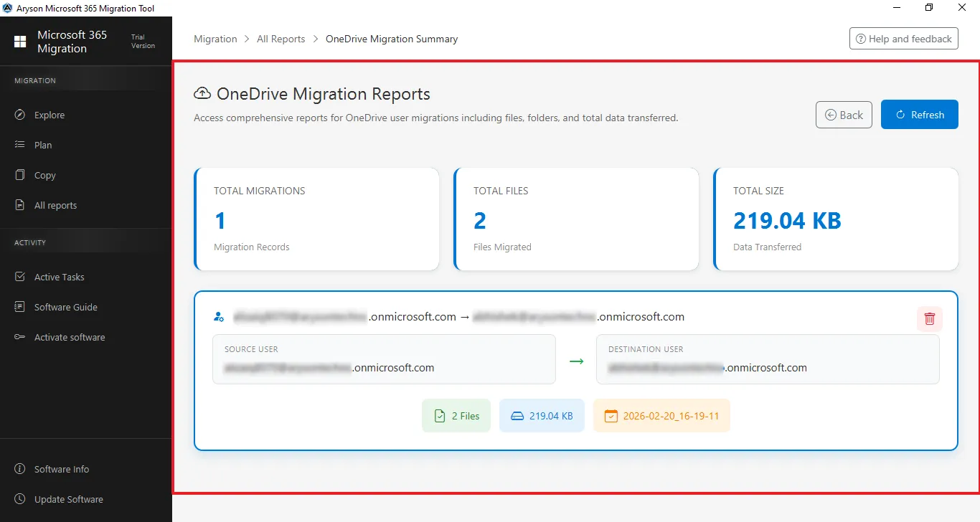Click the Update Software icon

tap(20, 499)
